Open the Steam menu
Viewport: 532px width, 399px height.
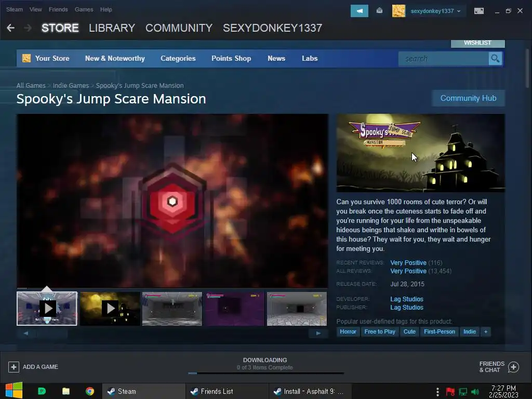(x=14, y=9)
